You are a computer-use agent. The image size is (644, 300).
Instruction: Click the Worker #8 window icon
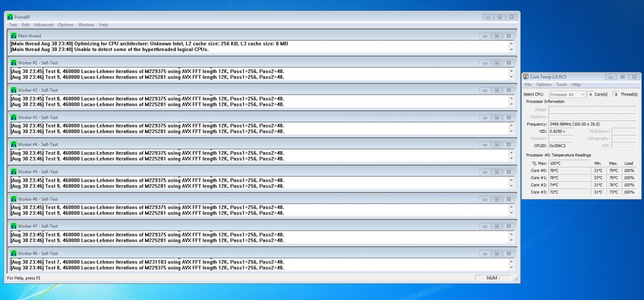click(x=14, y=253)
